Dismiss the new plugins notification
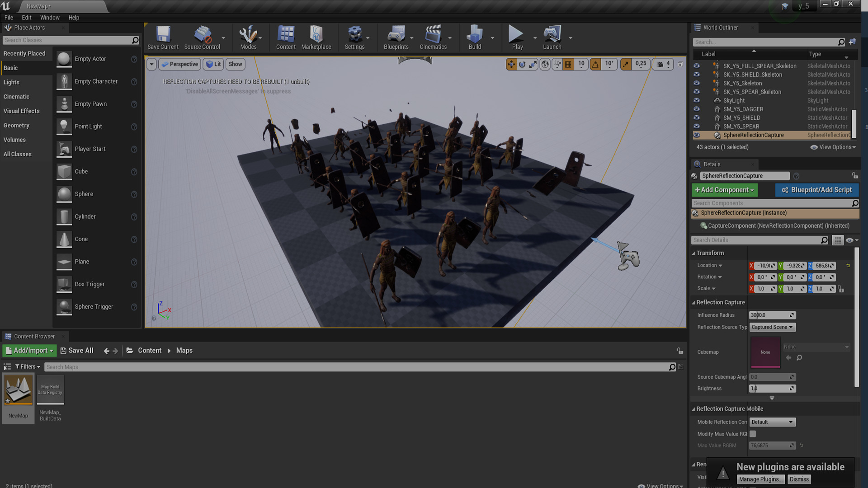 [x=799, y=479]
